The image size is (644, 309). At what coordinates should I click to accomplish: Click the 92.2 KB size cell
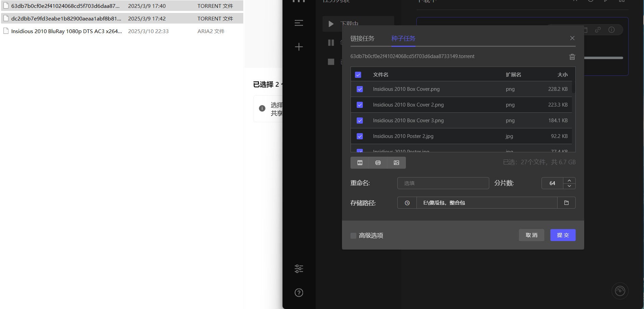[559, 136]
